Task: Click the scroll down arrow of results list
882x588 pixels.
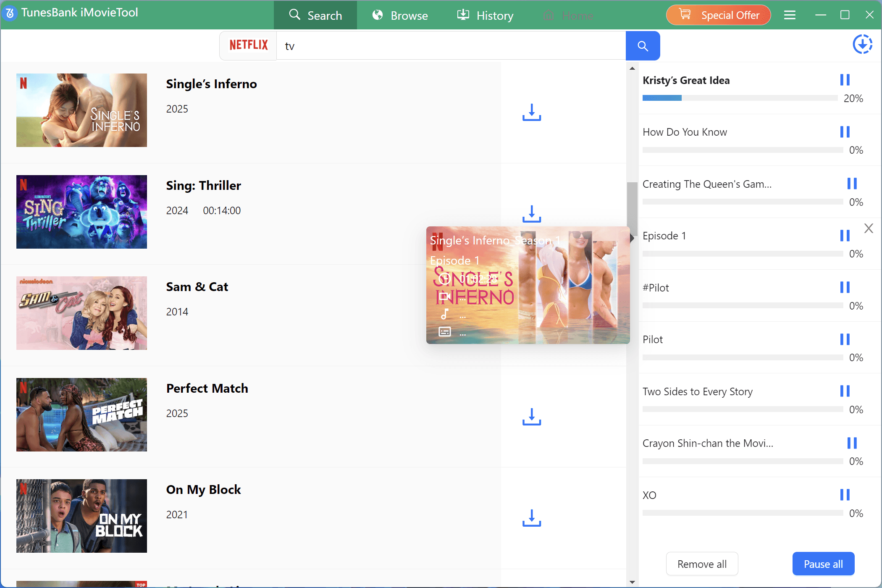Action: 632,582
